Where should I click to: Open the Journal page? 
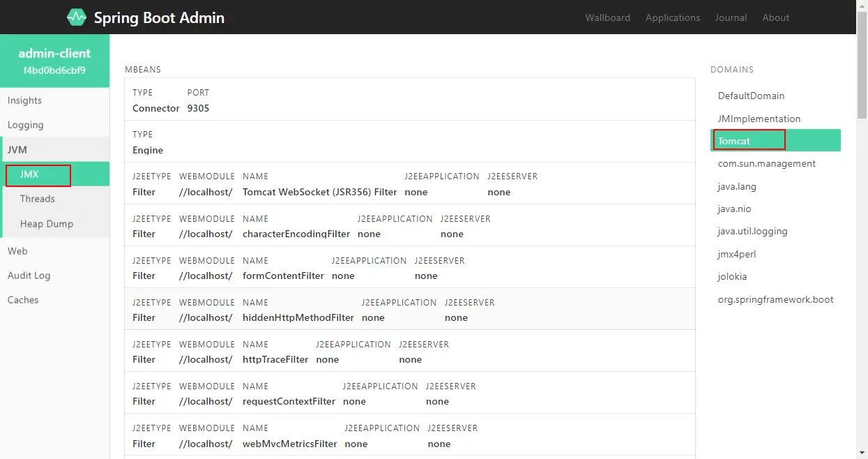coord(731,17)
